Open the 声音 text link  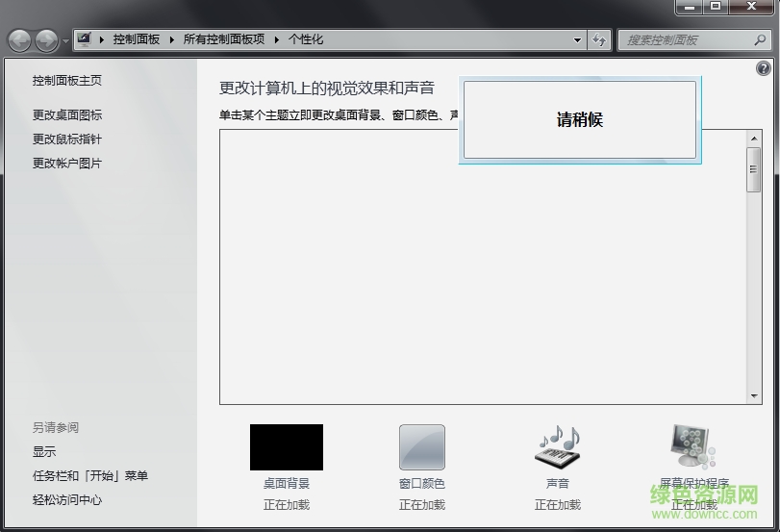(558, 483)
